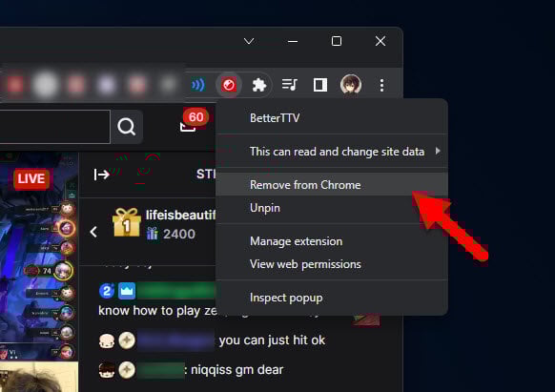This screenshot has height=392, width=555.
Task: Click the LIVE badge on the stream
Action: click(x=31, y=178)
